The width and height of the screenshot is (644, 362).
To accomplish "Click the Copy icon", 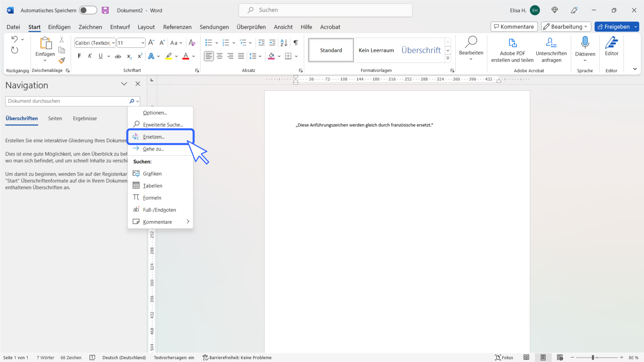I will point(62,50).
